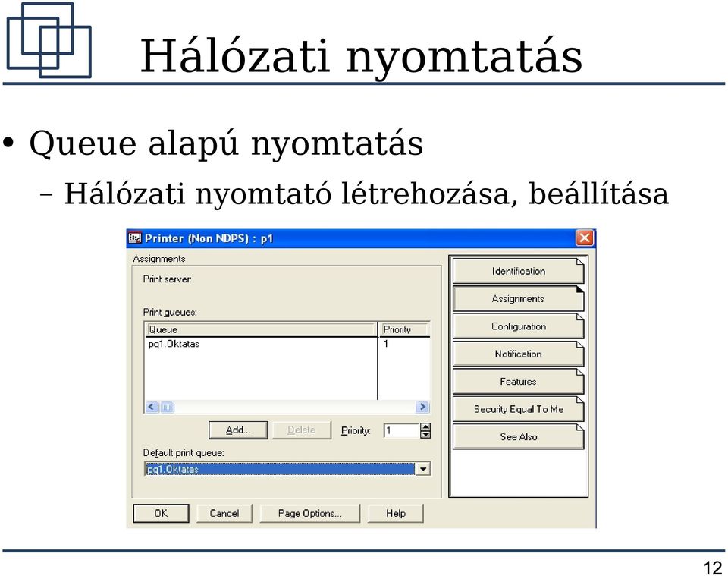Click the Queue column header

click(x=261, y=329)
